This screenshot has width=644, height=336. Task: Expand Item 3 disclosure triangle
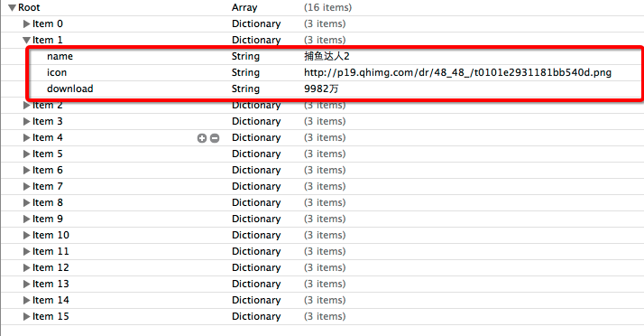[26, 121]
